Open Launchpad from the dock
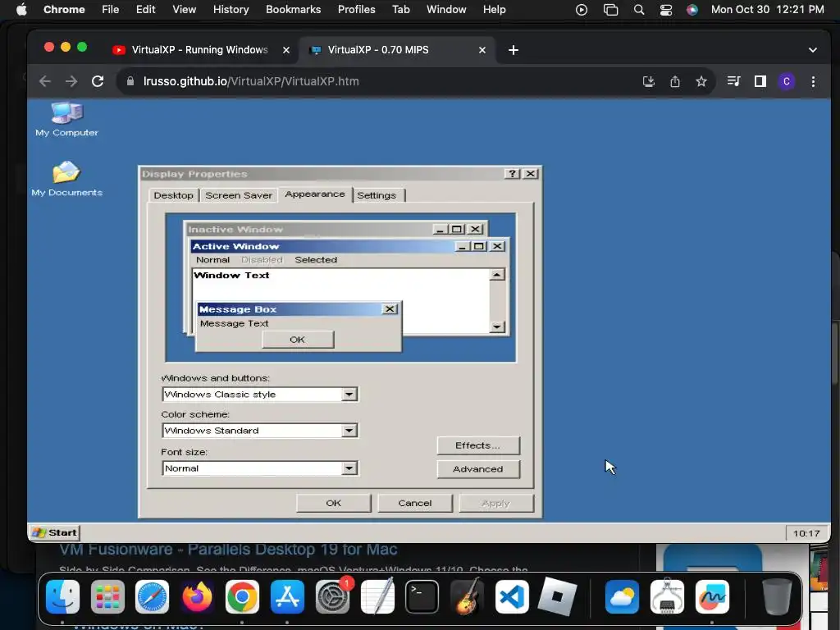This screenshot has height=630, width=840. tap(107, 596)
